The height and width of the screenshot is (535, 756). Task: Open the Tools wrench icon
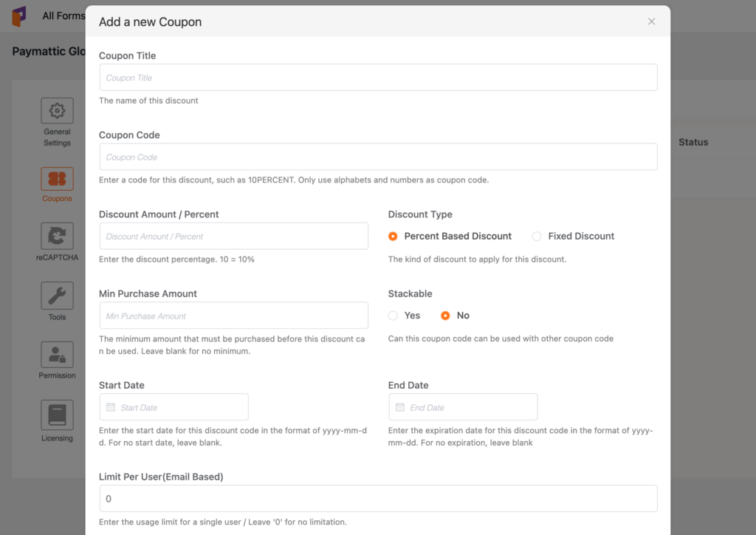pyautogui.click(x=57, y=296)
